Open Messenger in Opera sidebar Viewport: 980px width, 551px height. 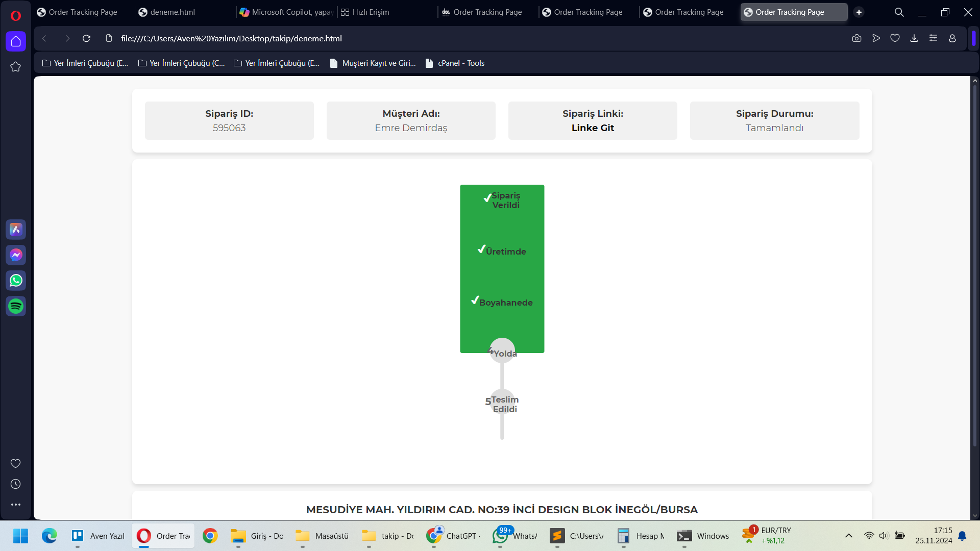click(x=16, y=255)
